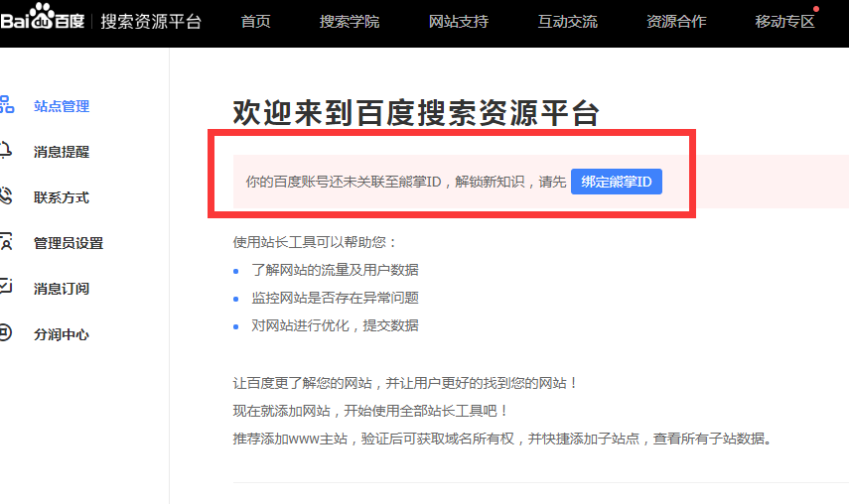Click the heading 欢迎来到百度搜索资源平台
The height and width of the screenshot is (504, 849).
pyautogui.click(x=416, y=113)
